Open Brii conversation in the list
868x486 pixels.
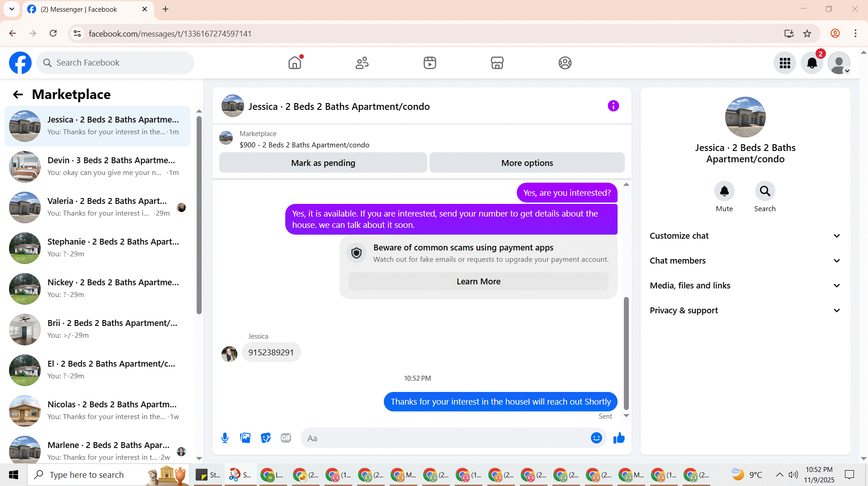point(97,330)
